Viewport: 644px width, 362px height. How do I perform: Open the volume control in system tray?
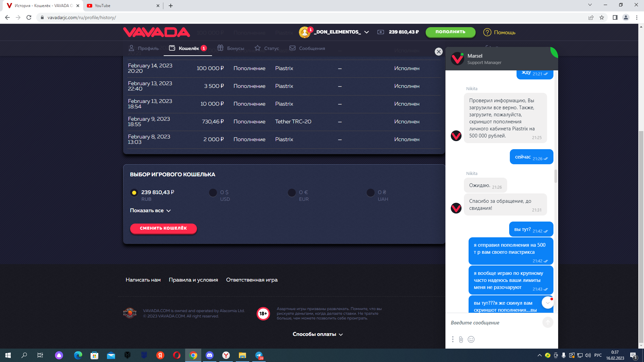pyautogui.click(x=588, y=355)
